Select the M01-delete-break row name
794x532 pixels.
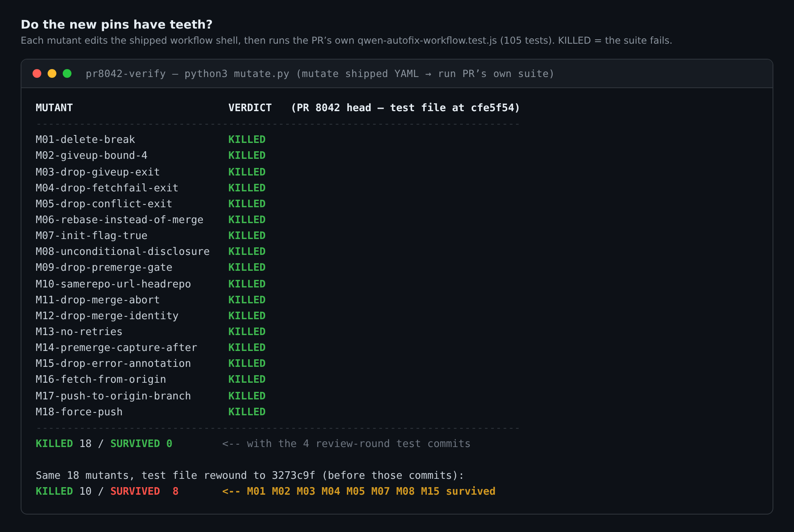pos(85,139)
